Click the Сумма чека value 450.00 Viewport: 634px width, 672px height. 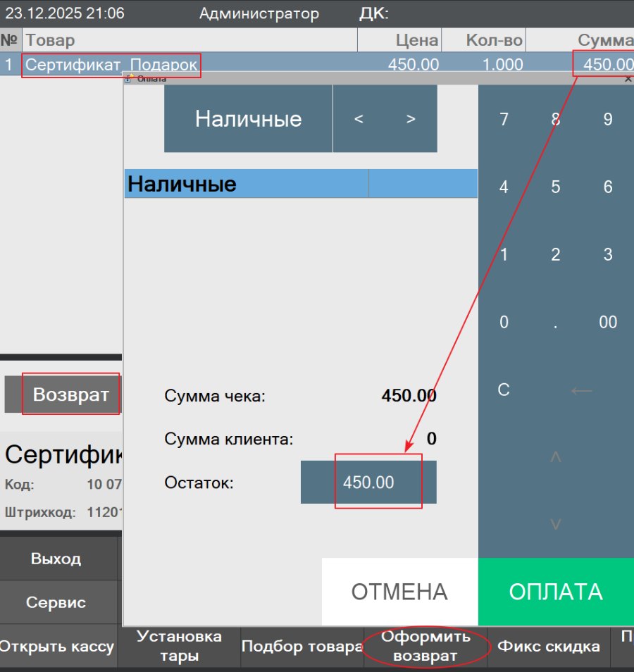point(409,396)
